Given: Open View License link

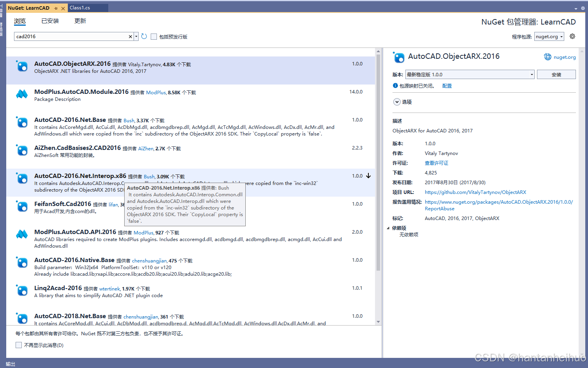Looking at the screenshot, I should (436, 163).
